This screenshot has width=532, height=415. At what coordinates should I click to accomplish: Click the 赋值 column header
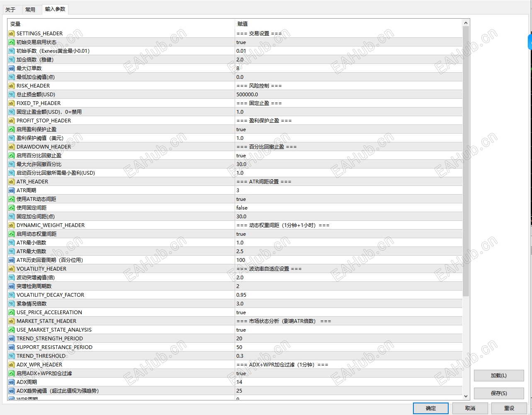point(348,24)
